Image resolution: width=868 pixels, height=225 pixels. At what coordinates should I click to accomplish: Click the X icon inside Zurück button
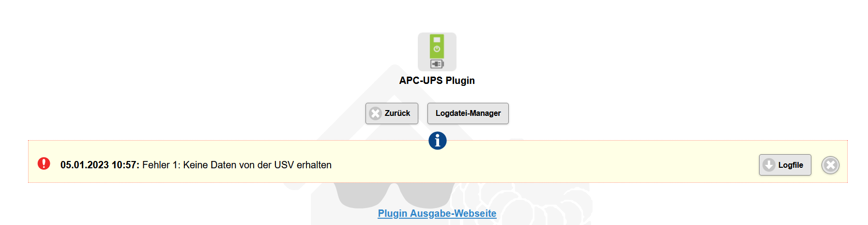pyautogui.click(x=375, y=113)
